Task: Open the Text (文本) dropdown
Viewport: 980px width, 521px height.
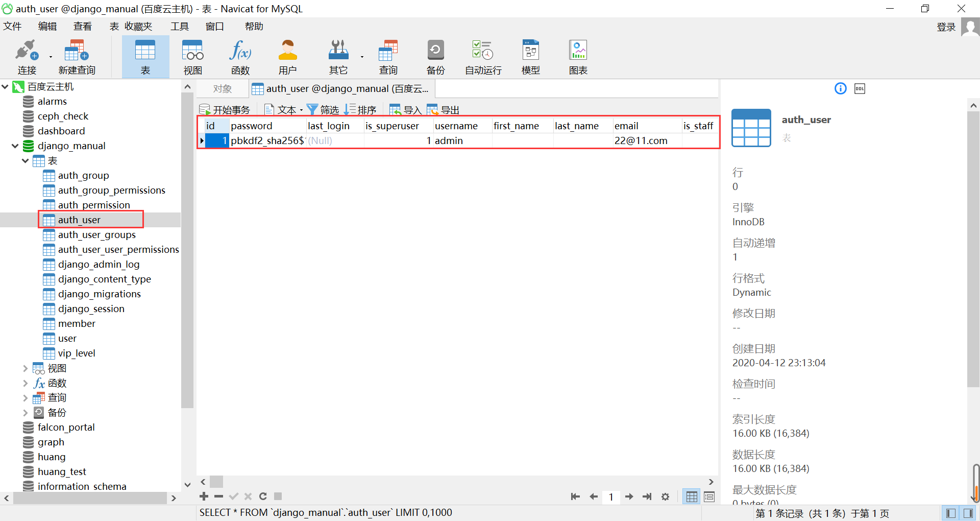Action: click(x=284, y=109)
